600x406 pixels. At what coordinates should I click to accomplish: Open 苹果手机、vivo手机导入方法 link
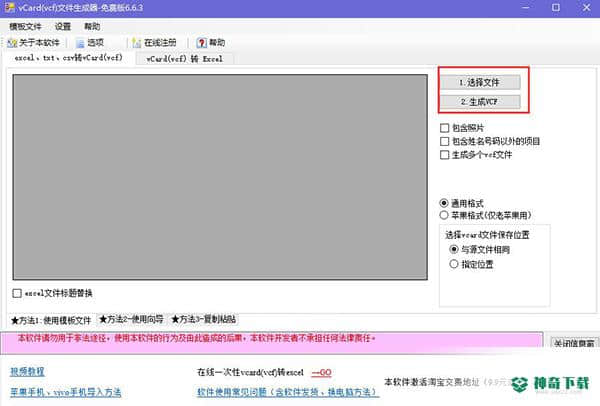[65, 392]
